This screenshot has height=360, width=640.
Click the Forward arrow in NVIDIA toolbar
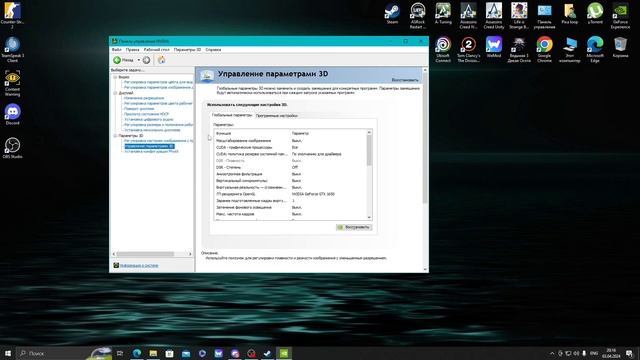[x=146, y=60]
